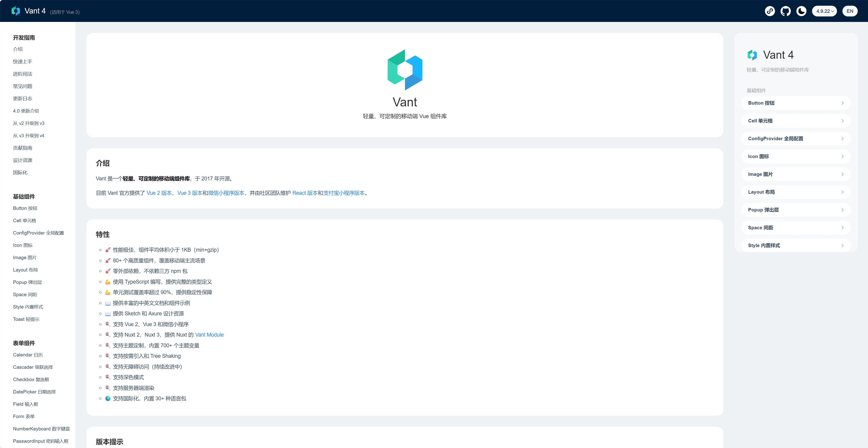Select 进阶用法 in the sidebar
868x448 pixels.
click(23, 74)
